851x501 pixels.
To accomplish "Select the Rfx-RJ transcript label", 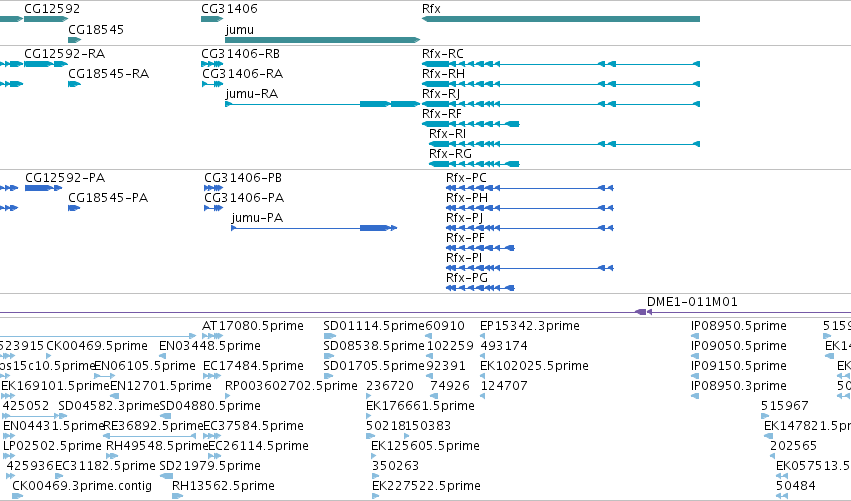I will (441, 94).
